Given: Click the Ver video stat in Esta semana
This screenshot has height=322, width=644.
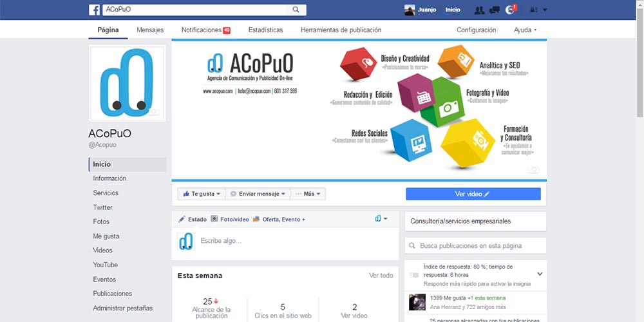Looking at the screenshot, I should pos(354,311).
